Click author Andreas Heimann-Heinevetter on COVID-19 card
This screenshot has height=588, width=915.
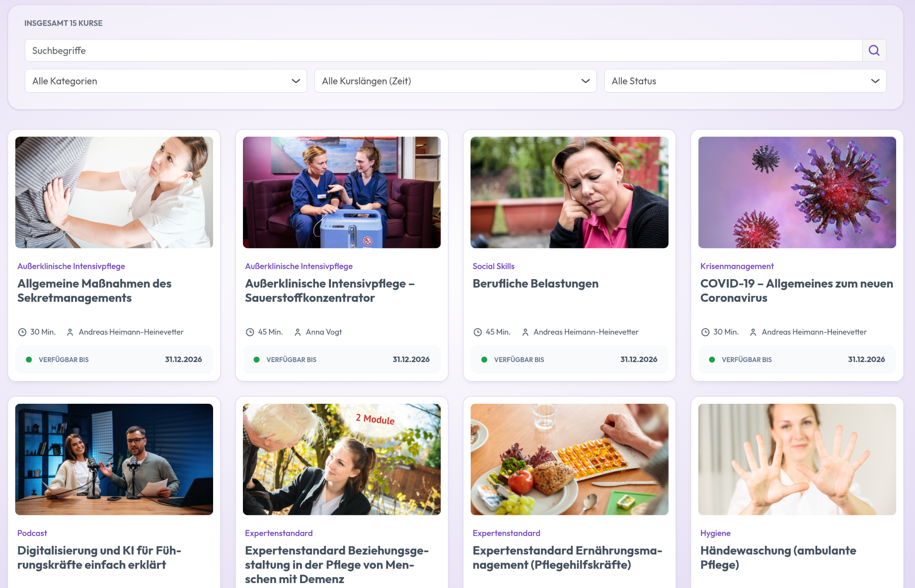pyautogui.click(x=814, y=332)
